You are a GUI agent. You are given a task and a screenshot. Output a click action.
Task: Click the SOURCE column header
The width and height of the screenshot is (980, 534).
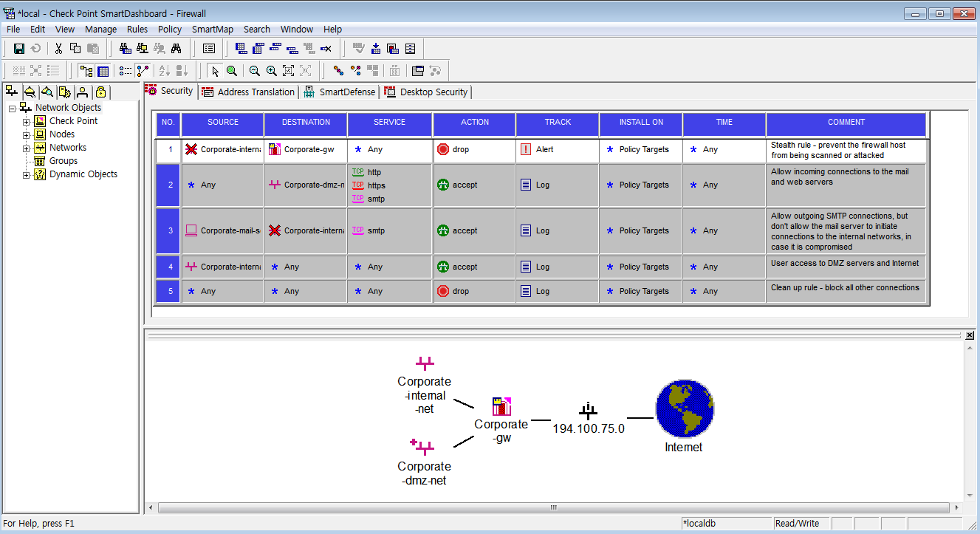pyautogui.click(x=222, y=123)
